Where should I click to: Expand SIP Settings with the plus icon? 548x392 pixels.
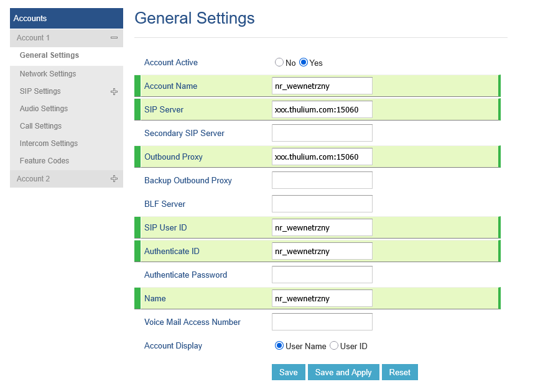coord(114,91)
